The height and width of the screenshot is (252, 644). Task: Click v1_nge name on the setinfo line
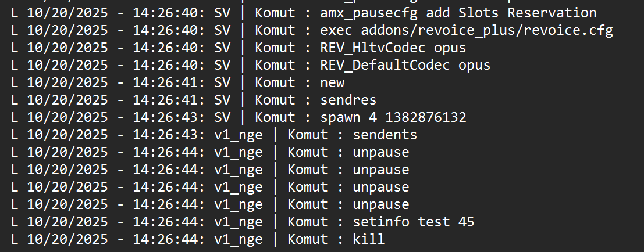pyautogui.click(x=238, y=222)
